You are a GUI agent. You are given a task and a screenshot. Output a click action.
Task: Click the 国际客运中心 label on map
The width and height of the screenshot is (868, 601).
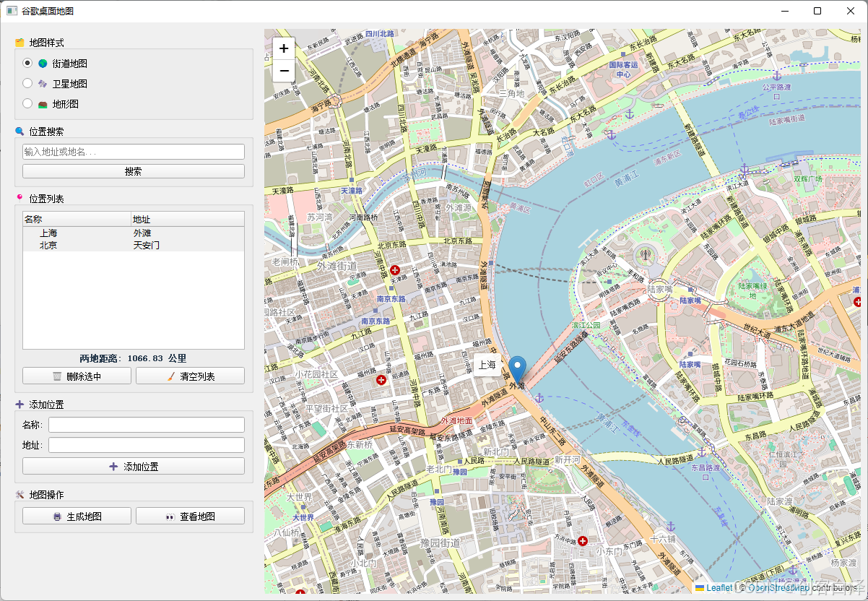[x=623, y=69]
